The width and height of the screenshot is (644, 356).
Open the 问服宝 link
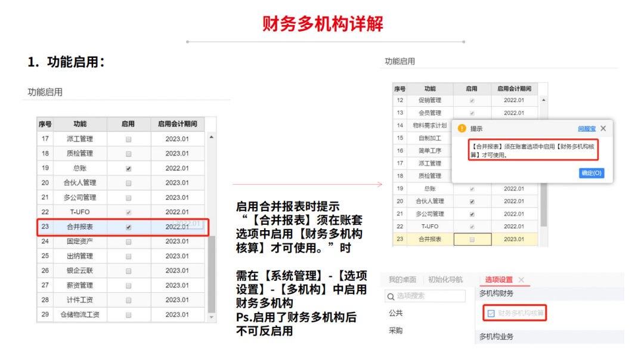tap(587, 128)
